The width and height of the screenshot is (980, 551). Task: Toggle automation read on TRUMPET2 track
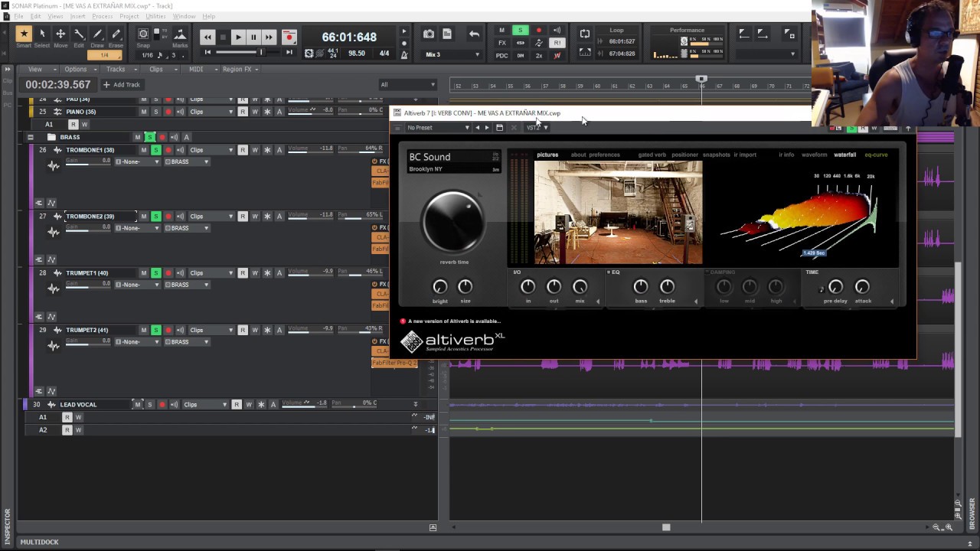[x=242, y=331]
